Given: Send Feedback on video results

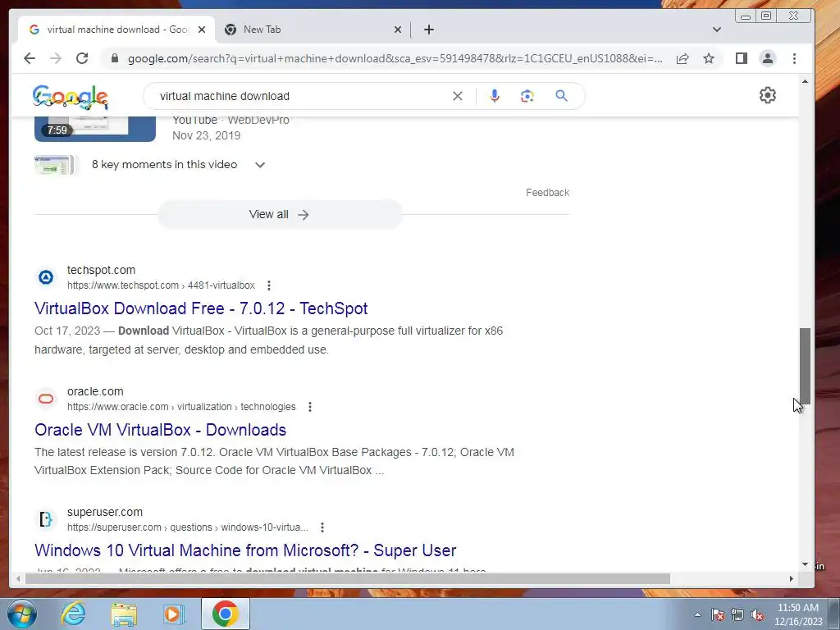Looking at the screenshot, I should (547, 192).
